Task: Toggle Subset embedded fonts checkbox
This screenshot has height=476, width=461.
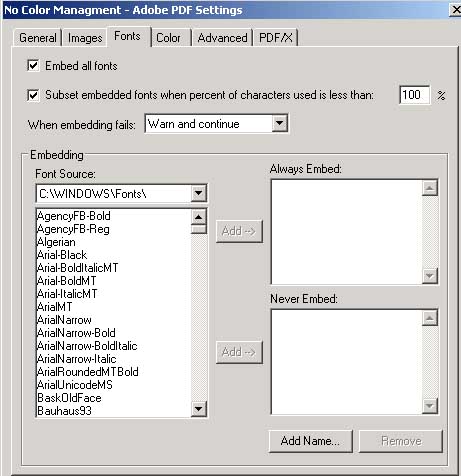Action: 33,95
